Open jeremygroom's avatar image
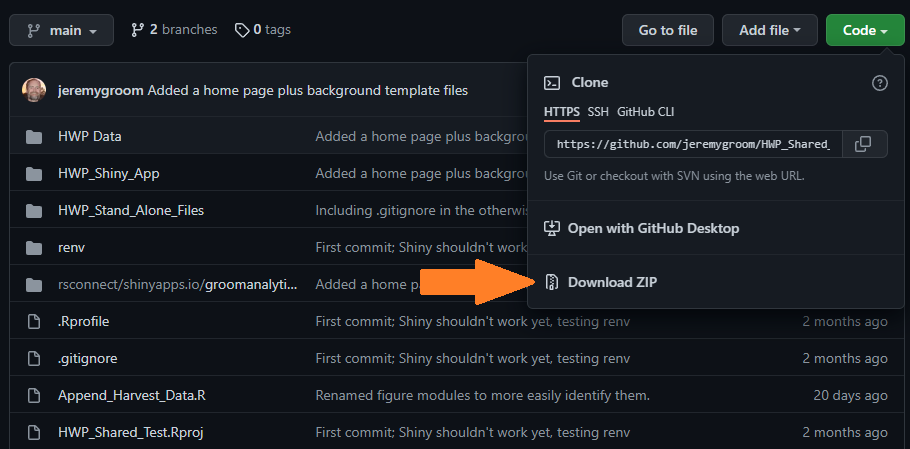The width and height of the screenshot is (910, 449). click(x=34, y=90)
